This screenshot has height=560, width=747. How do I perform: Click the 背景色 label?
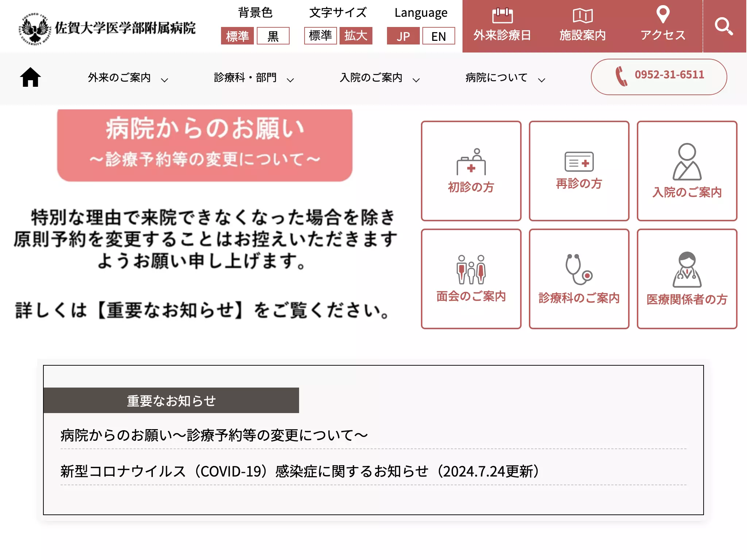255,12
